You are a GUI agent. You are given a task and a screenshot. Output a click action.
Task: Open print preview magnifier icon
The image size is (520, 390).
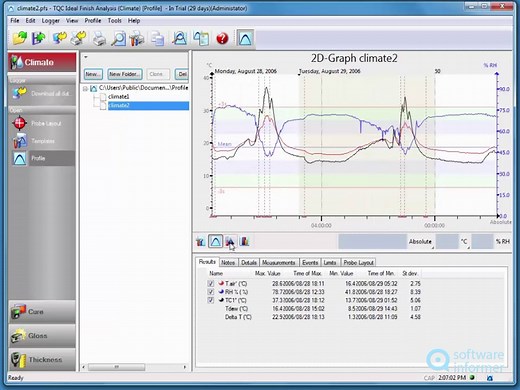pyautogui.click(x=118, y=38)
